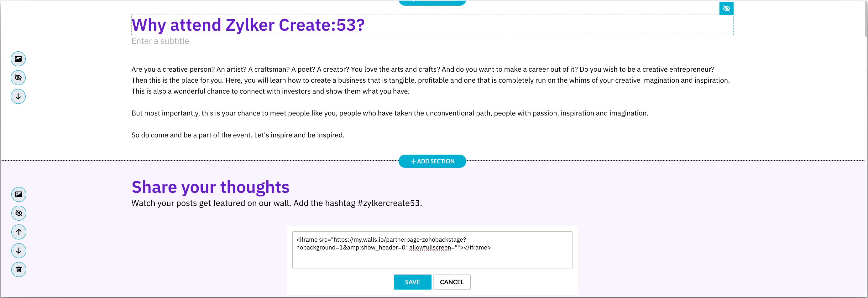Click inside the iframe code text area
Viewport: 868px width, 298px height.
click(432, 250)
